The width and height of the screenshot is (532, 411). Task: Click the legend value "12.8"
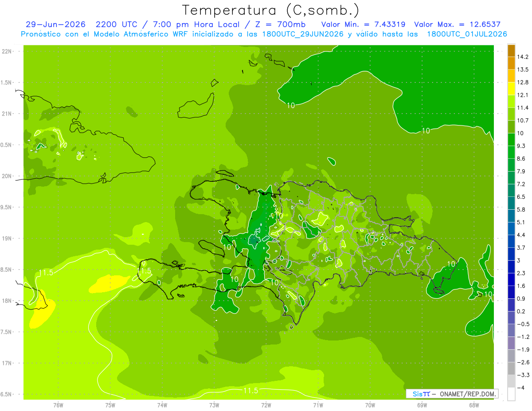coord(523,82)
